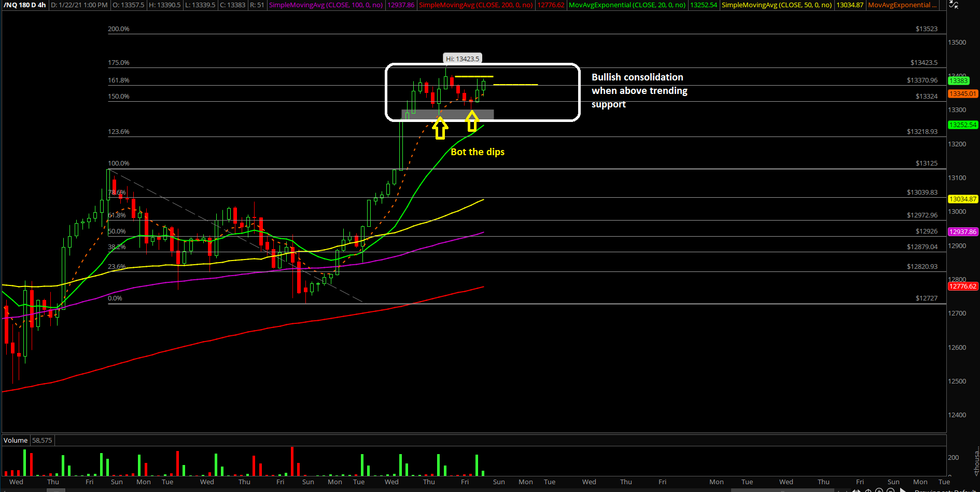The image size is (980, 492).
Task: Click the $13039.83 Fibonacci price label
Action: tap(922, 193)
